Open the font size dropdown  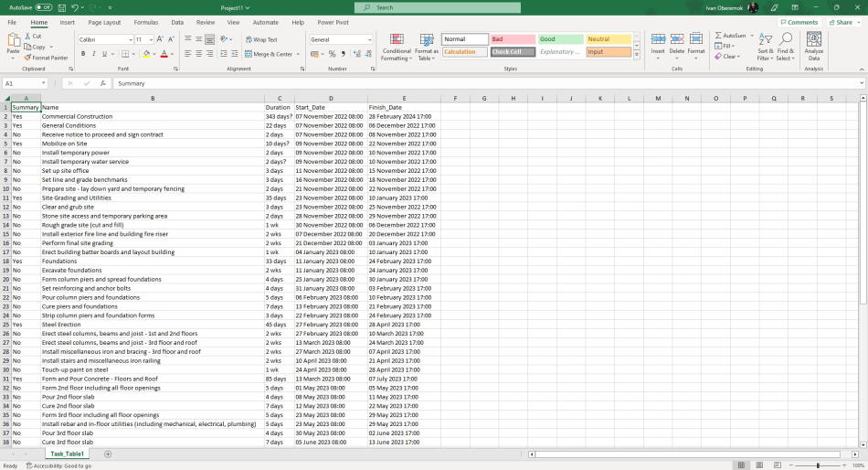click(x=151, y=40)
